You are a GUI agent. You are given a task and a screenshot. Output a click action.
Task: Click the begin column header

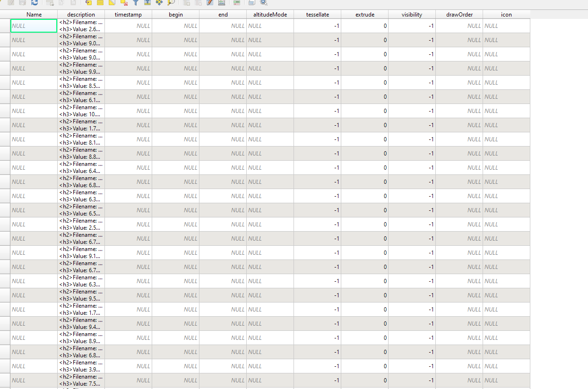[176, 15]
